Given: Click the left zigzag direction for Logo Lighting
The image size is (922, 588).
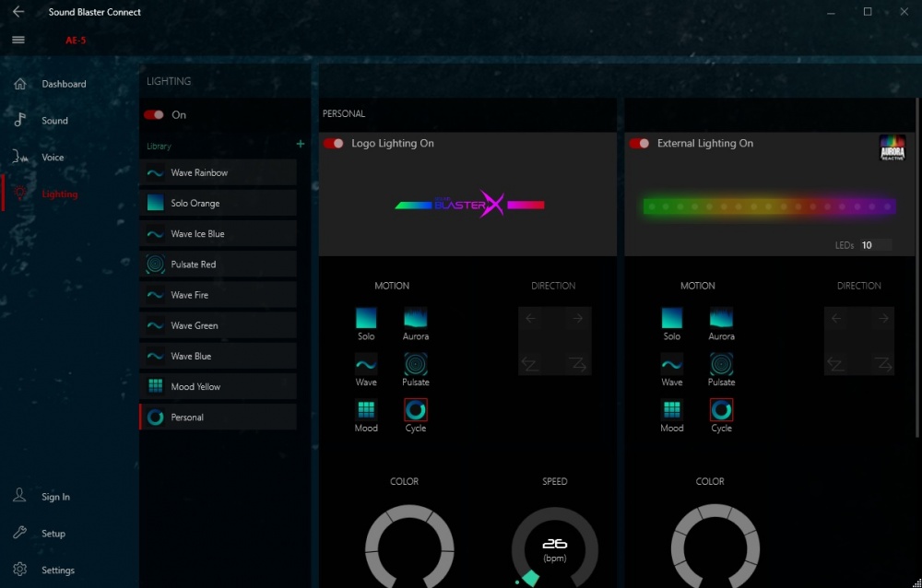Looking at the screenshot, I should pyautogui.click(x=530, y=365).
